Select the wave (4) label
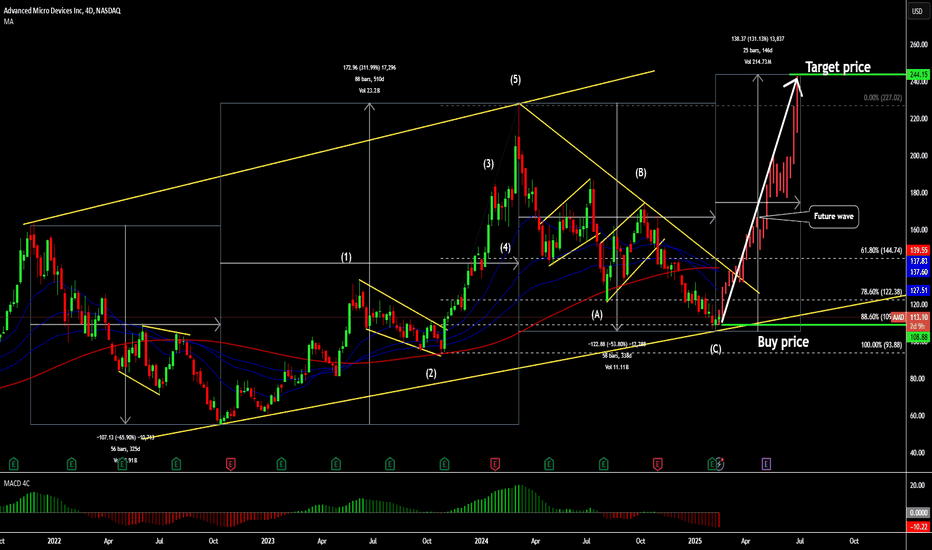Viewport: 932px width, 550px height. click(x=505, y=247)
